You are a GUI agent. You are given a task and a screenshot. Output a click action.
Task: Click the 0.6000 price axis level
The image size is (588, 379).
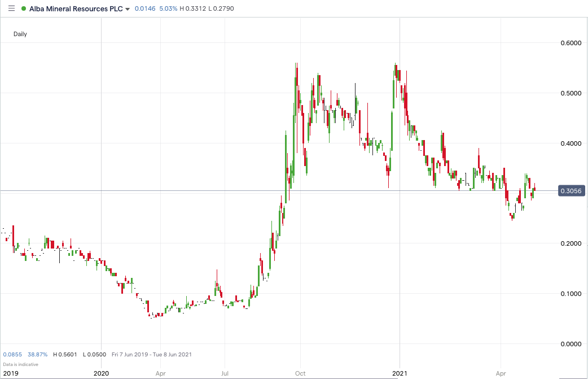(570, 43)
